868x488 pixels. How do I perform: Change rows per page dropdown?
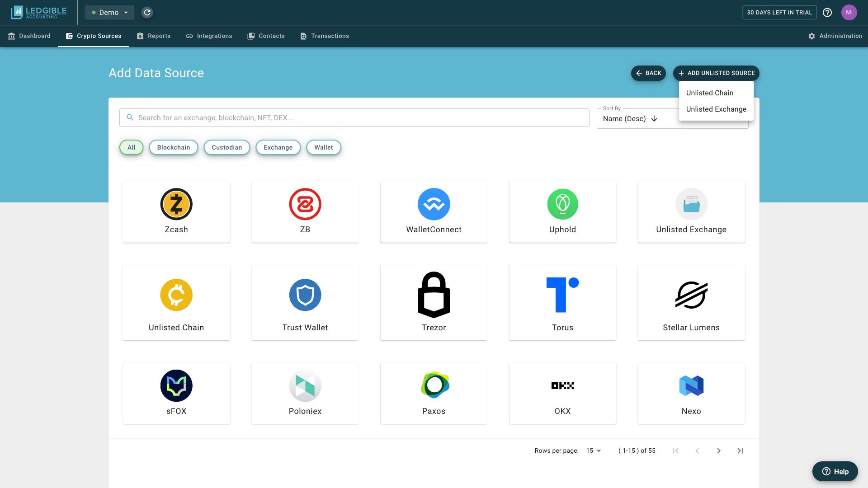pyautogui.click(x=594, y=450)
